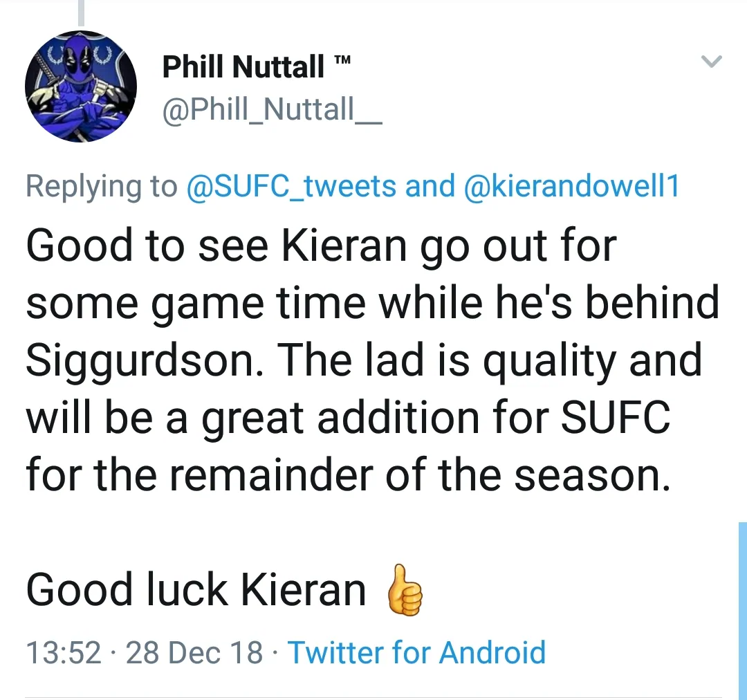The image size is (747, 700).
Task: Click "SUFC" in the tweet body
Action: 615,417
